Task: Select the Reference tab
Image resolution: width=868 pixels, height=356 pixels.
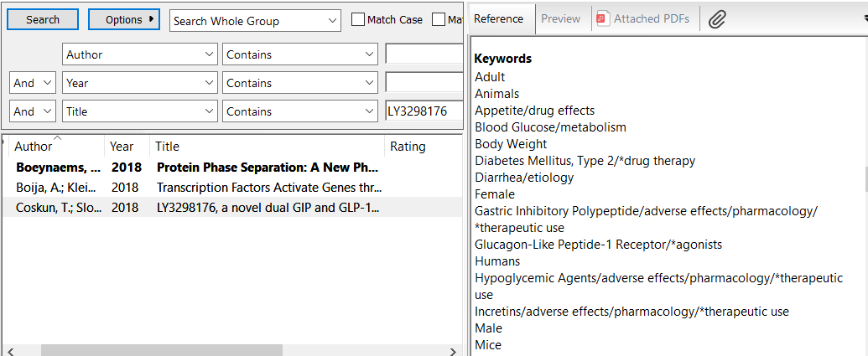Action: [x=499, y=18]
